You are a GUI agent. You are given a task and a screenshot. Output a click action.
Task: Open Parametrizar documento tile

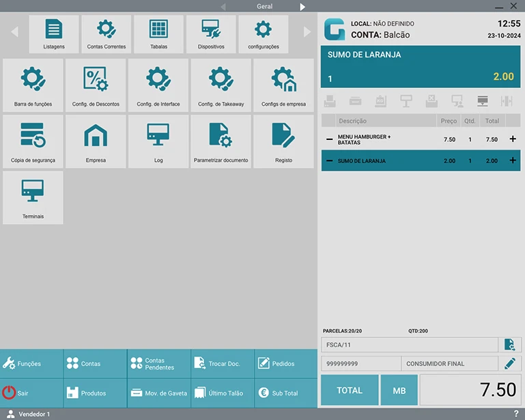221,141
